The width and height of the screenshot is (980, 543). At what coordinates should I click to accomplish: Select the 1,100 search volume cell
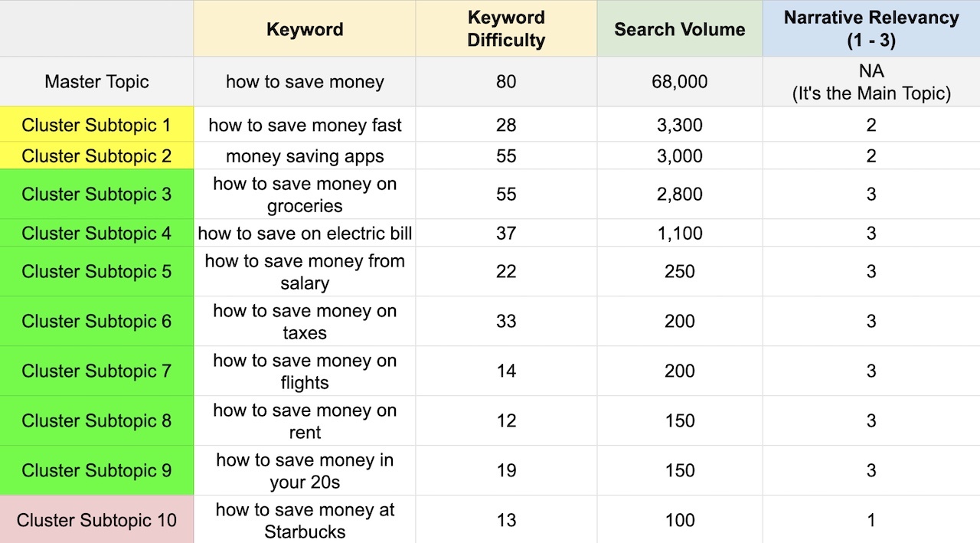(x=680, y=233)
